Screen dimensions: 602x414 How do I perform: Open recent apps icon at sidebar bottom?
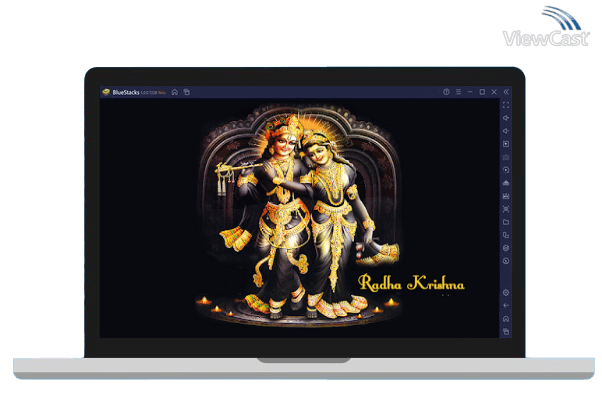506,331
